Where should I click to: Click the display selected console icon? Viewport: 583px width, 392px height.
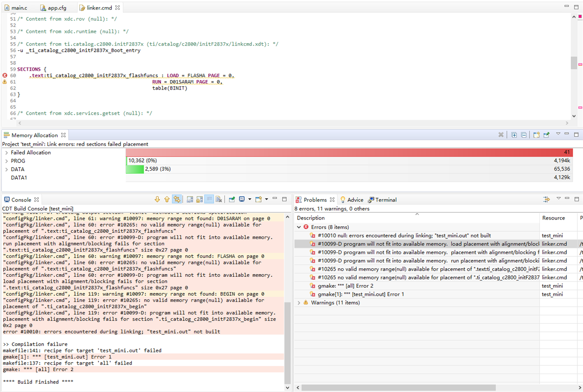click(x=242, y=200)
